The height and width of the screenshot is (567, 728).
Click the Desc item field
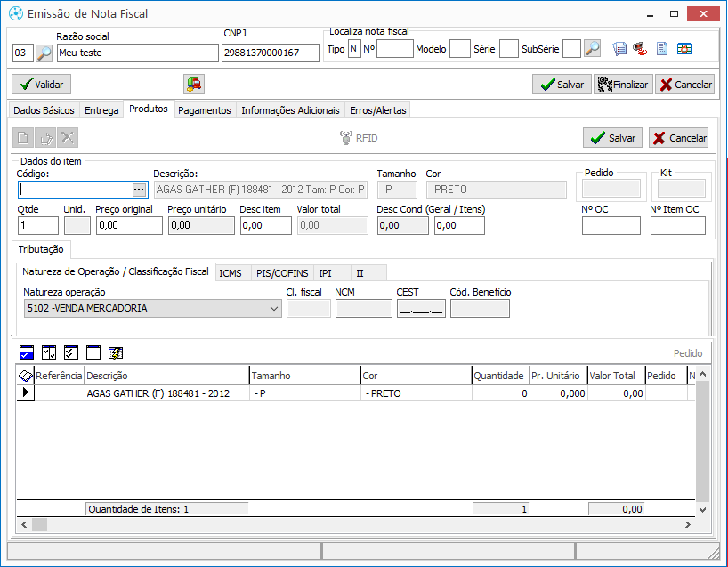pyautogui.click(x=265, y=226)
